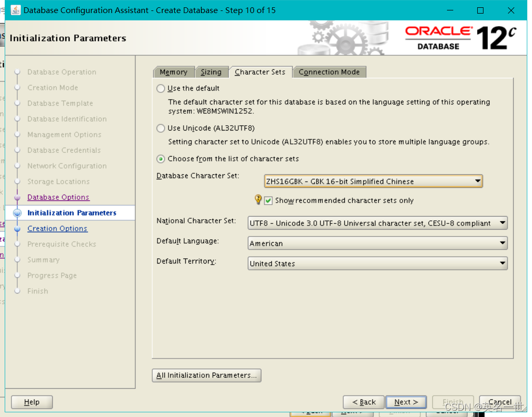
Task: Select Choose from the list of character sets
Action: click(161, 159)
